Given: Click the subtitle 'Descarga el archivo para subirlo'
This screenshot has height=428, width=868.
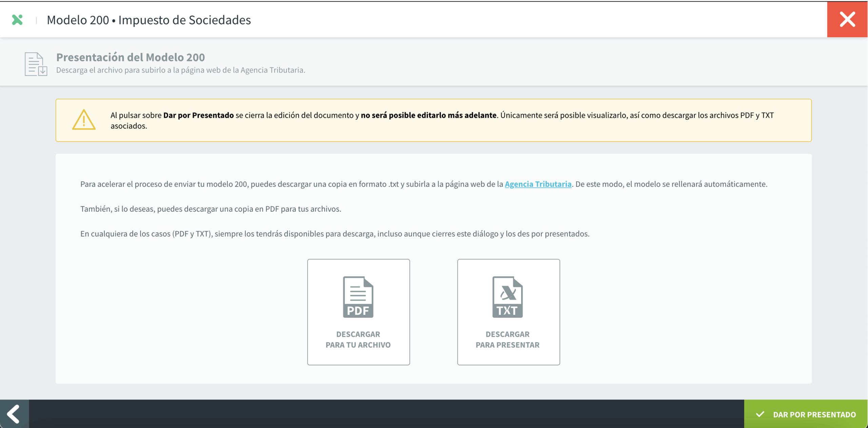Looking at the screenshot, I should pyautogui.click(x=180, y=70).
